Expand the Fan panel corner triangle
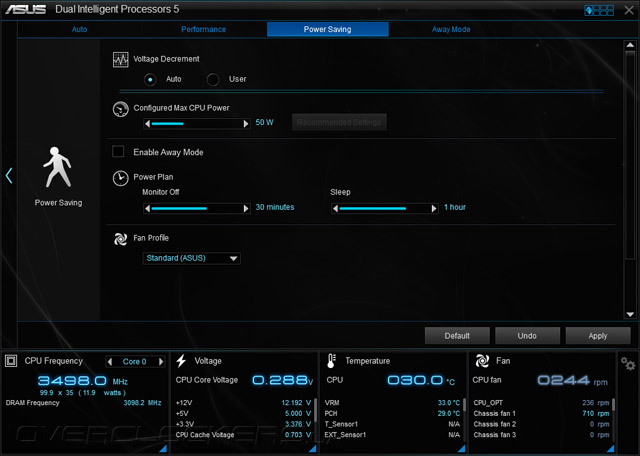This screenshot has height=456, width=640. click(x=611, y=448)
